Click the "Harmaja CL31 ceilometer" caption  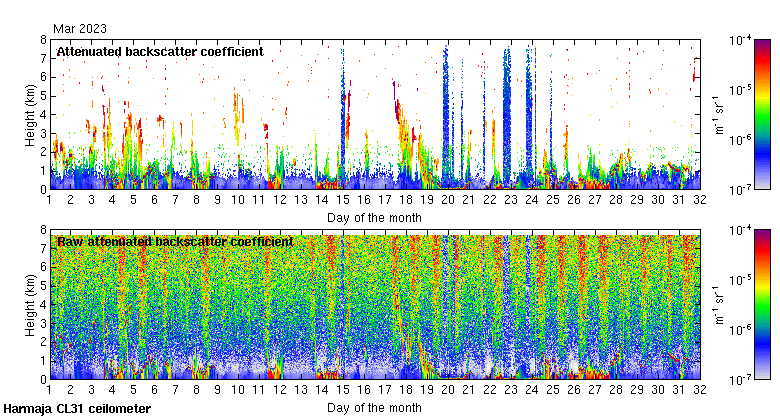tap(77, 409)
